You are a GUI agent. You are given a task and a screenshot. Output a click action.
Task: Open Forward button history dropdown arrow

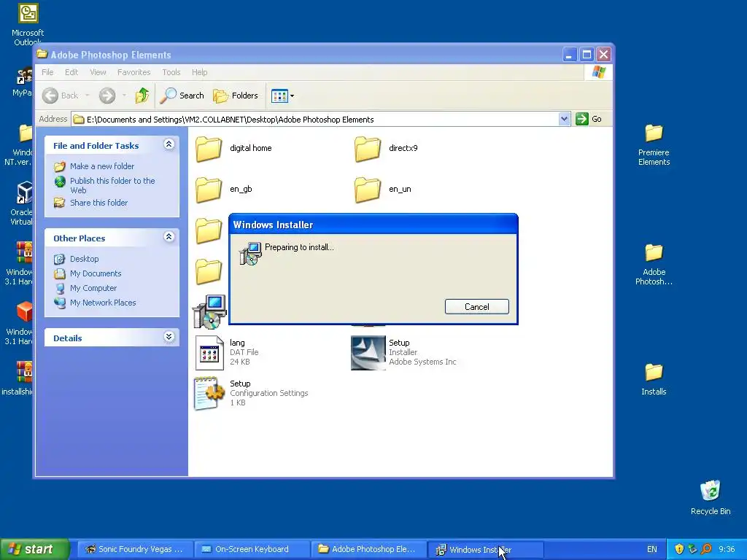pos(124,96)
